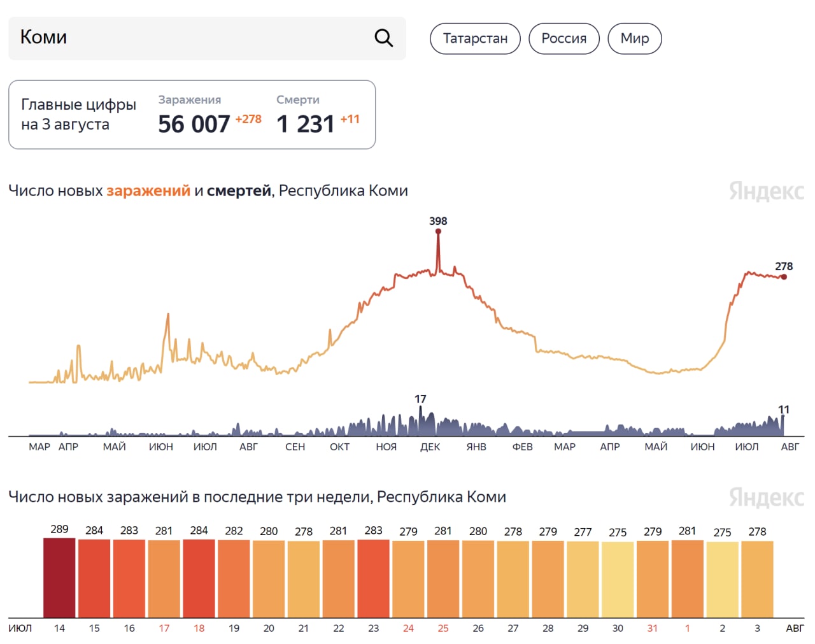
Task: Click the Смерти total 1 231
Action: tap(306, 124)
